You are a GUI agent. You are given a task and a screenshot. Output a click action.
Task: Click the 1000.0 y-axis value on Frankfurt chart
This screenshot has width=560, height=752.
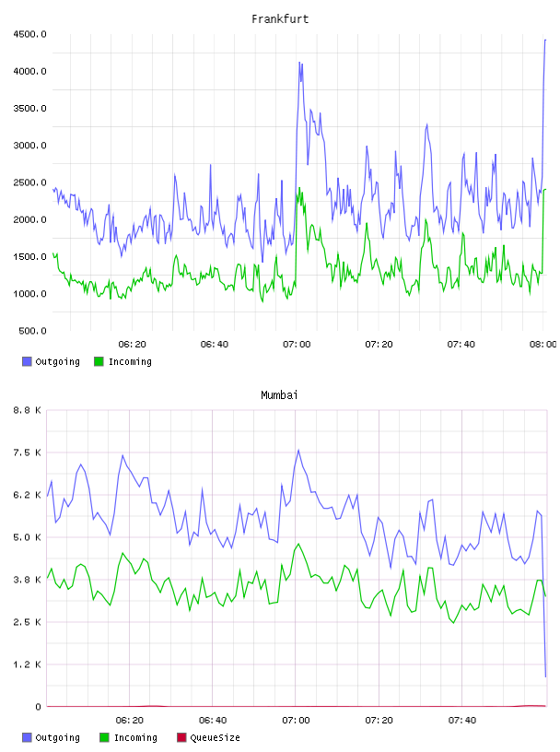coord(29,293)
